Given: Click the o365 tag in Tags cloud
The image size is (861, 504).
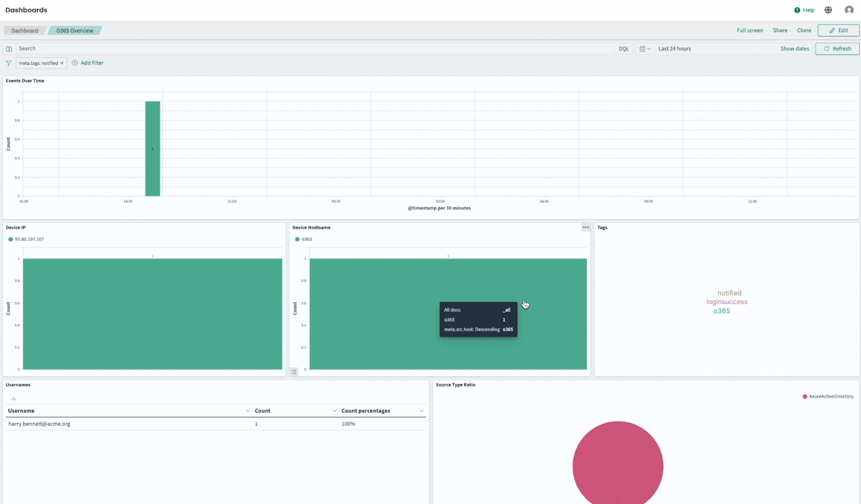Looking at the screenshot, I should [721, 311].
